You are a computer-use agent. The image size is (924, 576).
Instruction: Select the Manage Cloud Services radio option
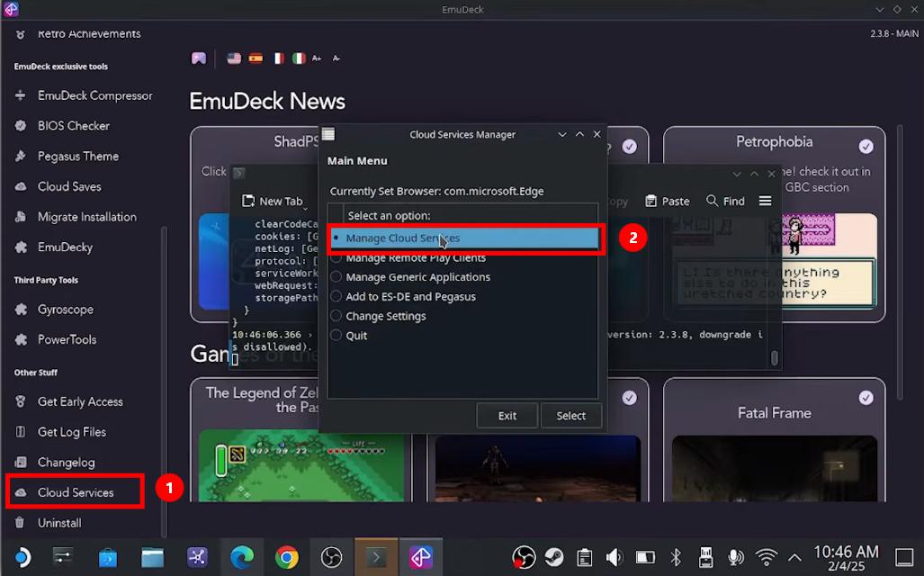pos(464,238)
